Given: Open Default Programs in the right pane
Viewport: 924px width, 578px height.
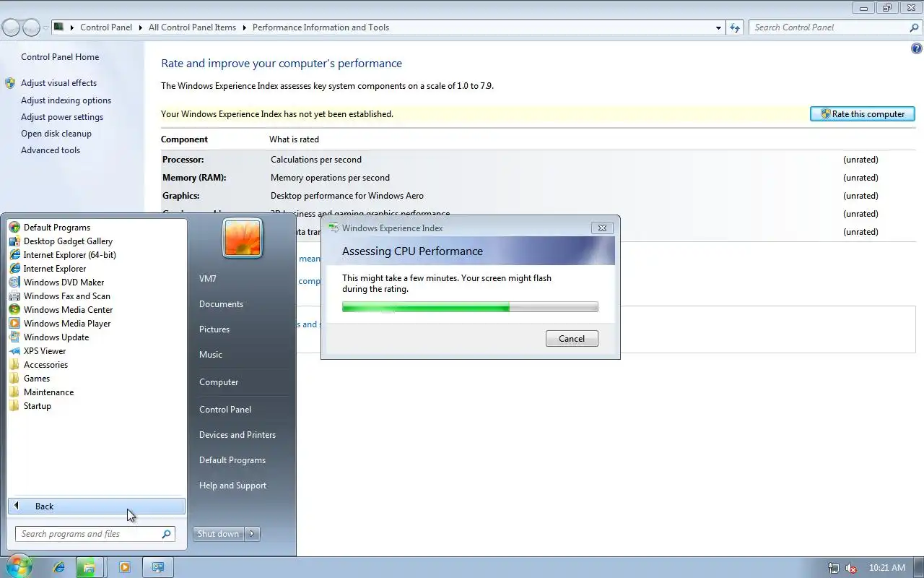Looking at the screenshot, I should (x=232, y=460).
